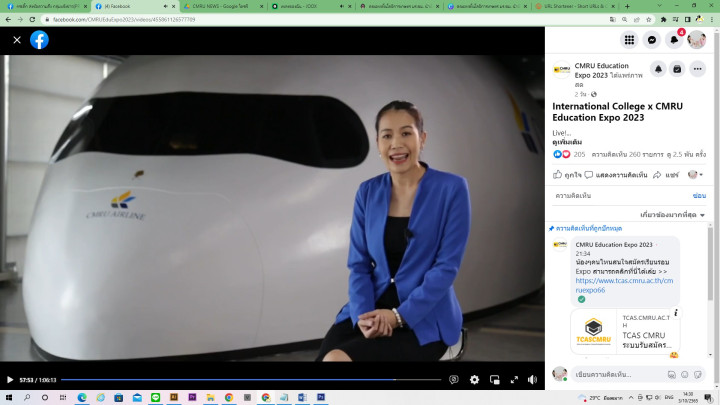Open CMRU Education Expo 2023 page name
Viewport: 720px width, 405px height.
pyautogui.click(x=602, y=70)
